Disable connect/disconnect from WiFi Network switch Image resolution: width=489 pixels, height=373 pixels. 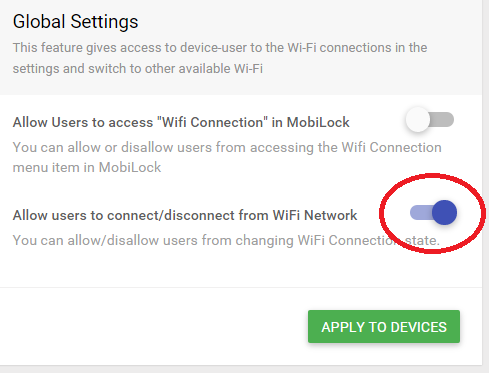click(433, 212)
